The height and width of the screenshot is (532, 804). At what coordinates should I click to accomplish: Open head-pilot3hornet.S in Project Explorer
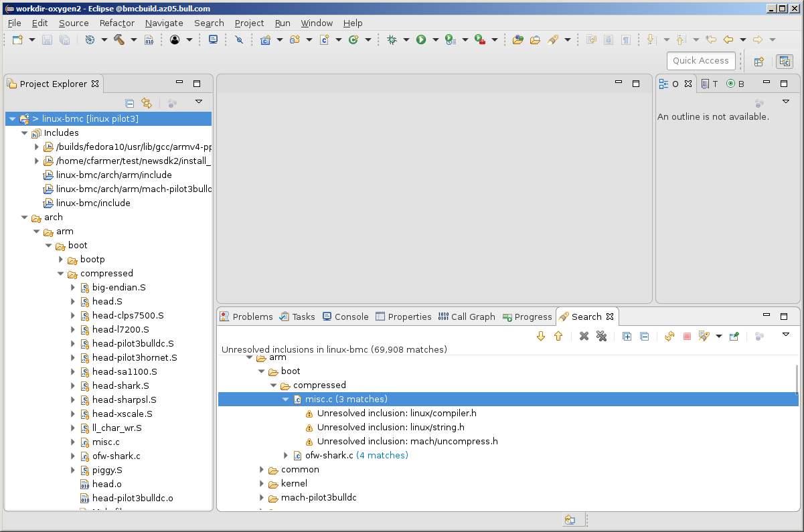coord(134,358)
